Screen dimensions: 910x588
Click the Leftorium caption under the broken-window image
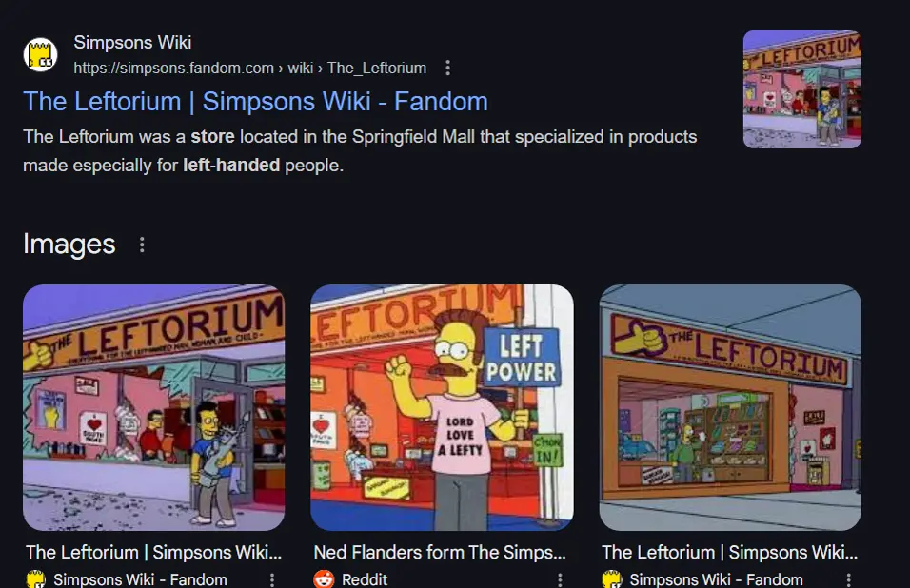click(154, 552)
